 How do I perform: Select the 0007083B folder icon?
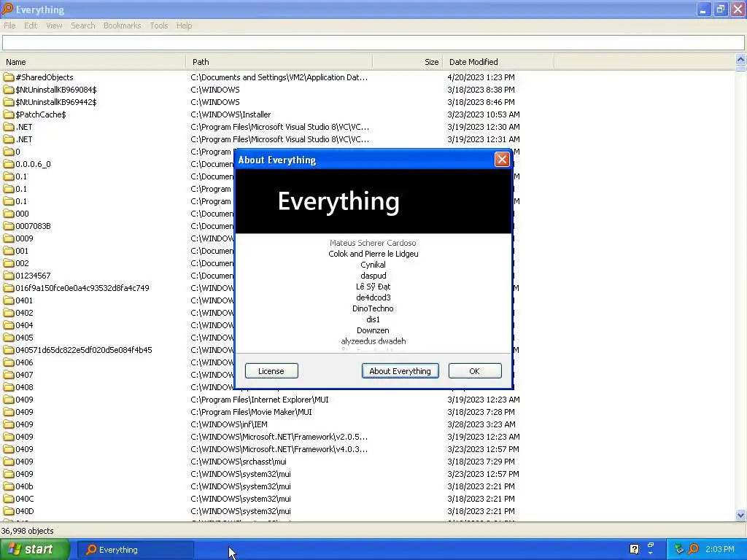coord(9,226)
